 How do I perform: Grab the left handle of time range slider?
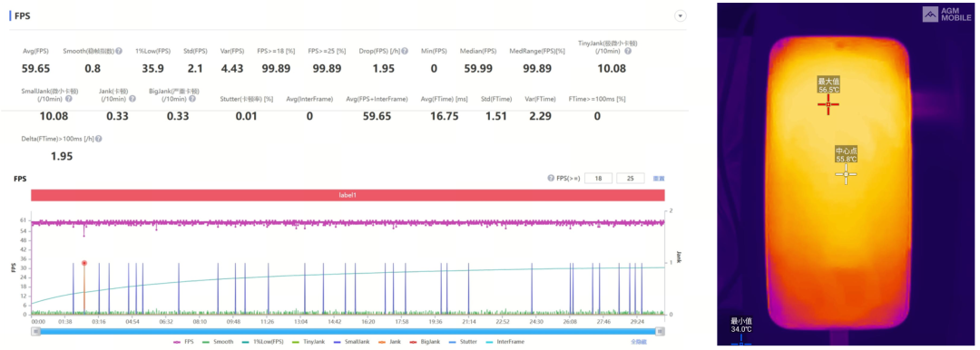(35, 331)
